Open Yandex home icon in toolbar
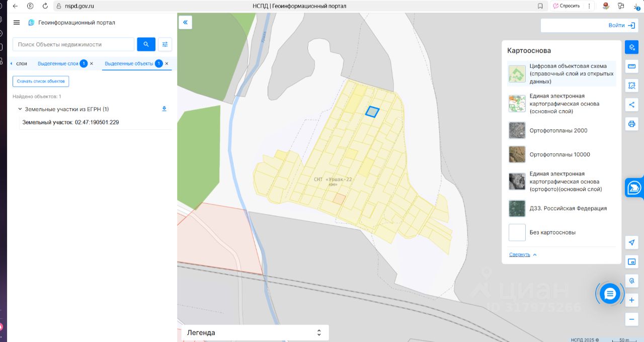Screen dimensions: 644x342 pos(30,6)
